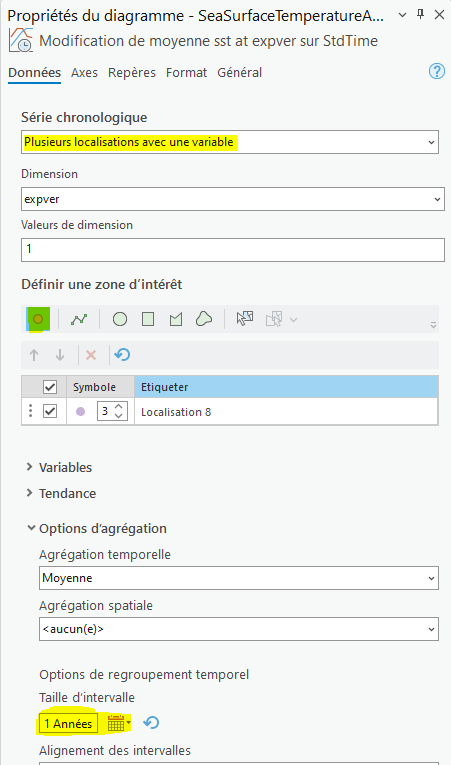Screen dimensions: 451x765
Task: Select the point location tool
Action: (x=38, y=320)
